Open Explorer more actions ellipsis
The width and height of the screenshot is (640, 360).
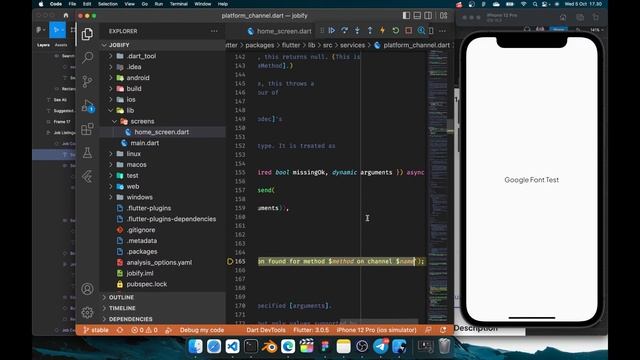point(214,31)
